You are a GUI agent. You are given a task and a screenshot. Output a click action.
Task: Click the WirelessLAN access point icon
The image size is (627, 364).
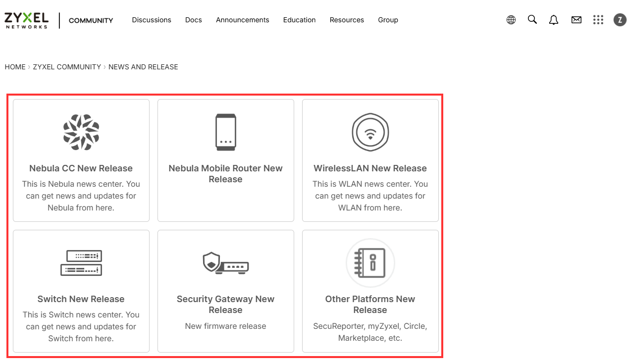point(370,132)
